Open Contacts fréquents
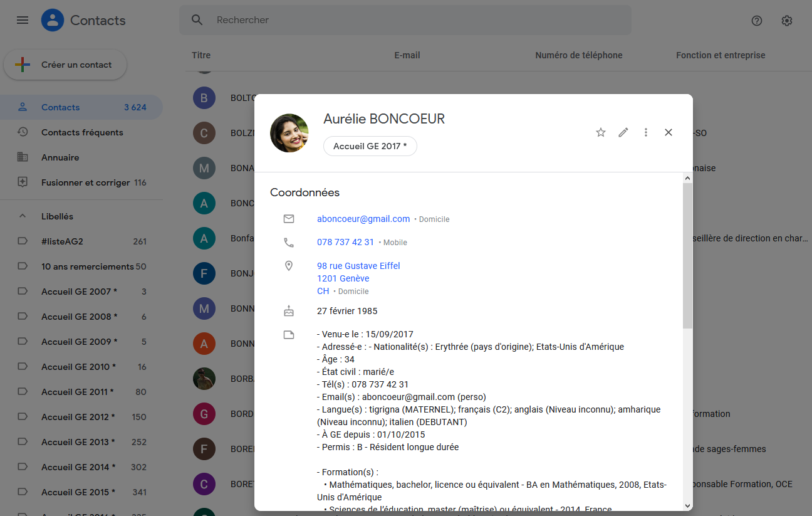Image resolution: width=812 pixels, height=516 pixels. [81, 132]
